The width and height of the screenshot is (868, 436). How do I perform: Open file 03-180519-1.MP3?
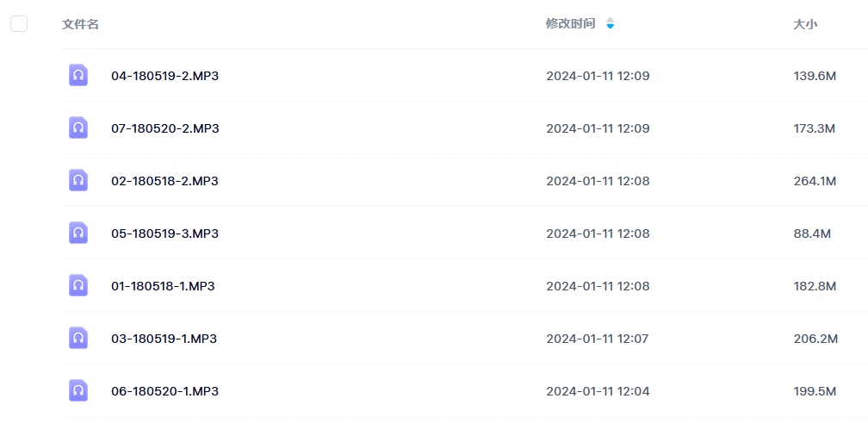[164, 339]
